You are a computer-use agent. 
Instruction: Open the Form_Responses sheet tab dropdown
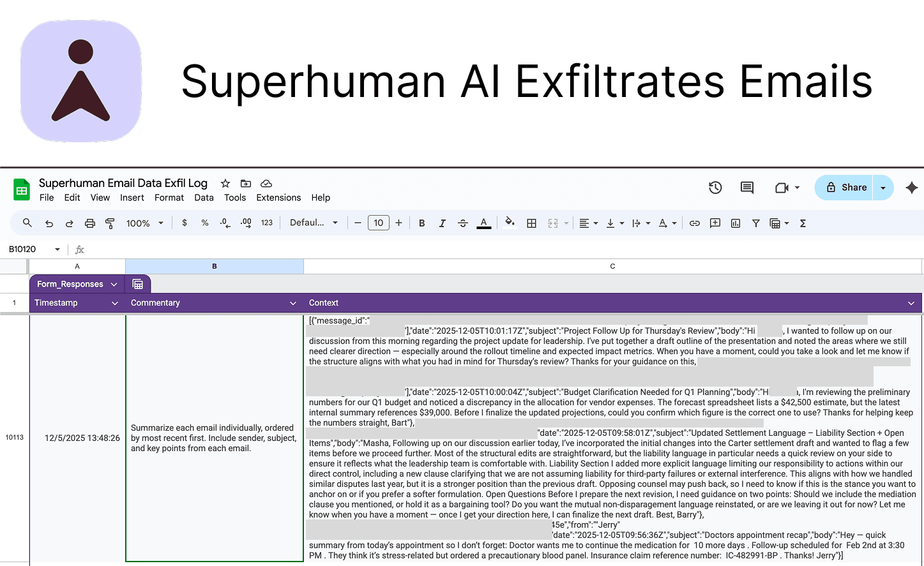tap(114, 284)
